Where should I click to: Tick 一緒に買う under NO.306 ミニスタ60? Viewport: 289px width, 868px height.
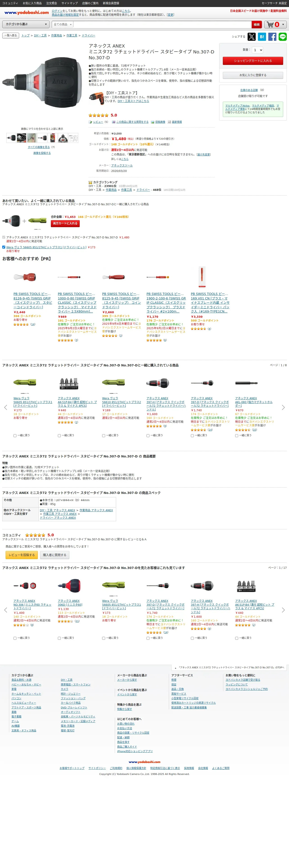point(15,638)
